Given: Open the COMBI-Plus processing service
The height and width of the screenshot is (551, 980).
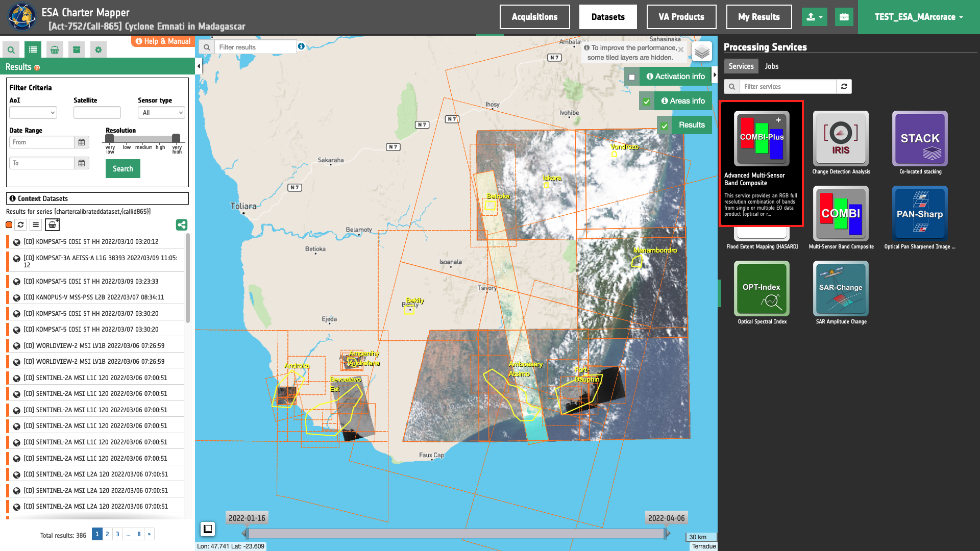Looking at the screenshot, I should coord(762,139).
